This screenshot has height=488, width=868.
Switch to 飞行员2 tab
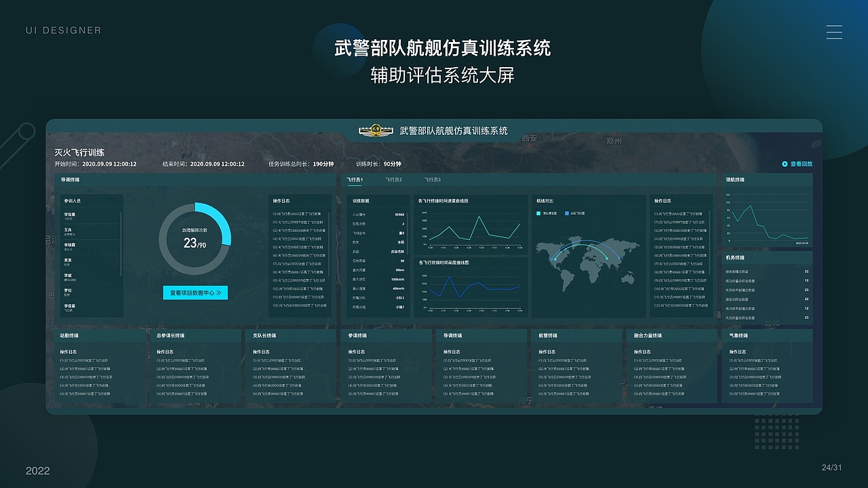point(393,180)
